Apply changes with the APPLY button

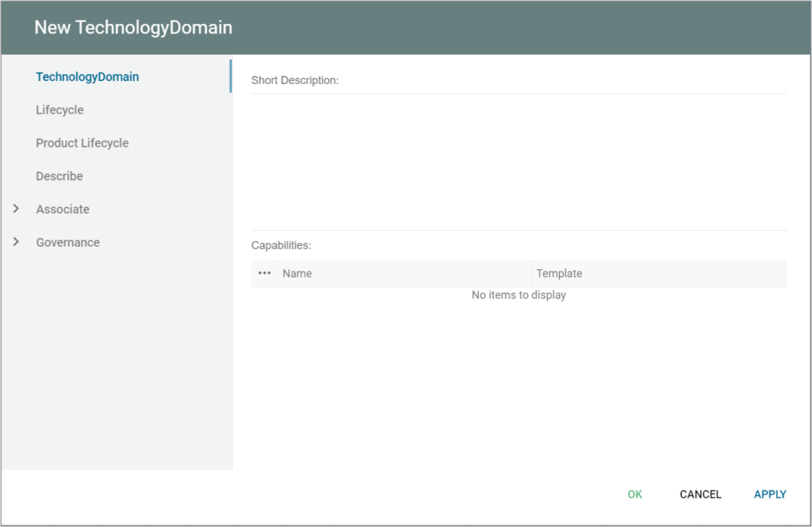click(770, 494)
